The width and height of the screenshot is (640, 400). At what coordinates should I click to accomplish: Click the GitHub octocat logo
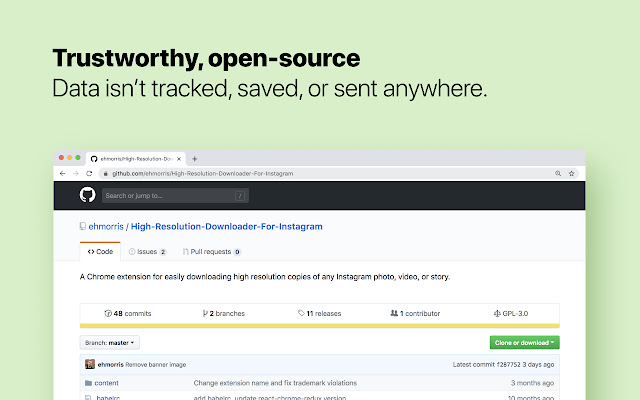pyautogui.click(x=86, y=195)
